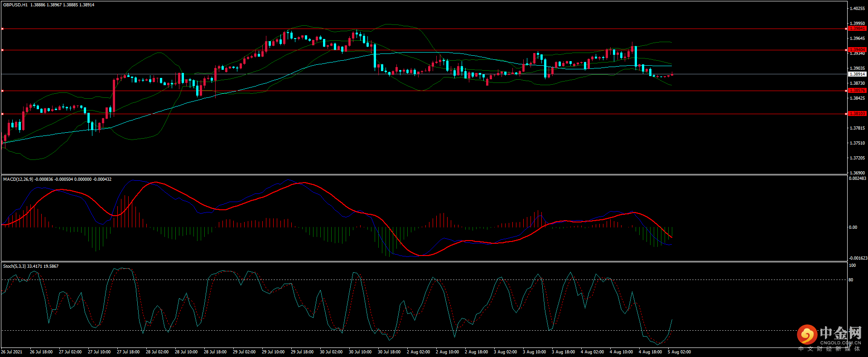Click the 1.40255 price scale value
The image size is (868, 357).
[857, 9]
